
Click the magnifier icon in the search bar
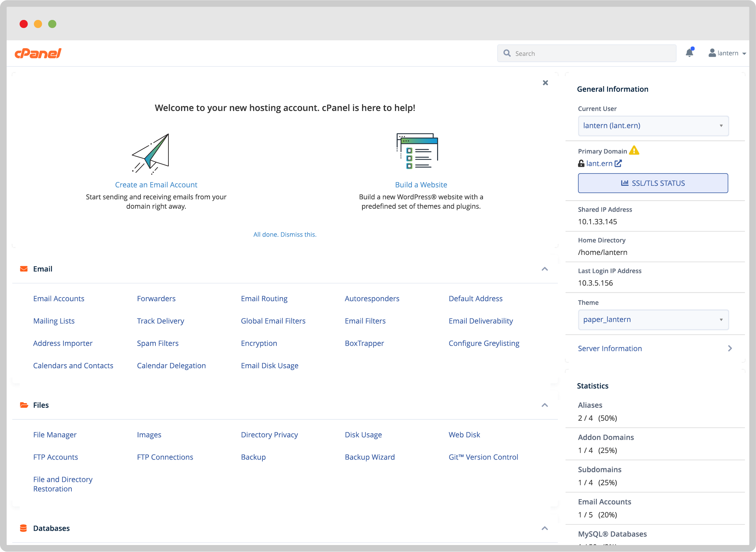pos(507,53)
